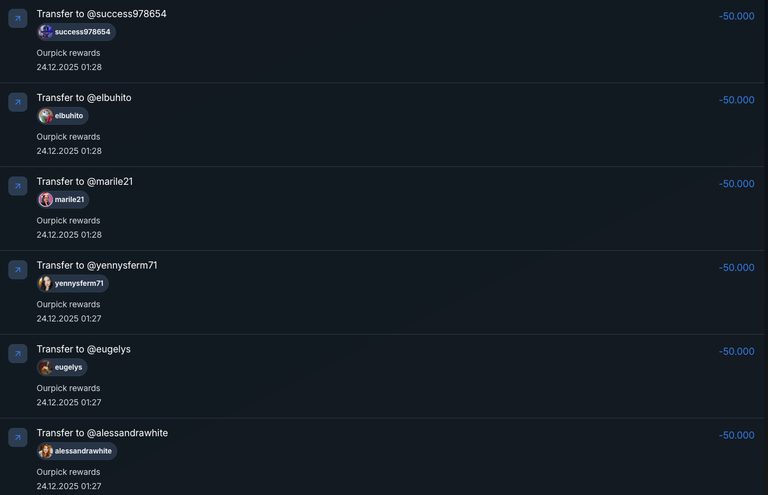Image resolution: width=768 pixels, height=495 pixels.
Task: Open the yennysferm71 user chip
Action: click(72, 284)
